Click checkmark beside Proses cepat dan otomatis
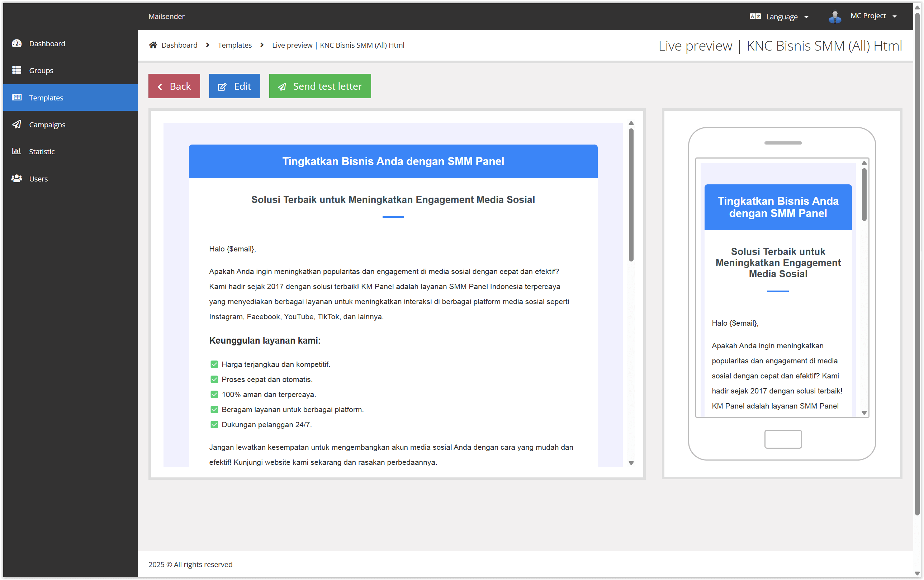This screenshot has width=924, height=580. [x=214, y=379]
